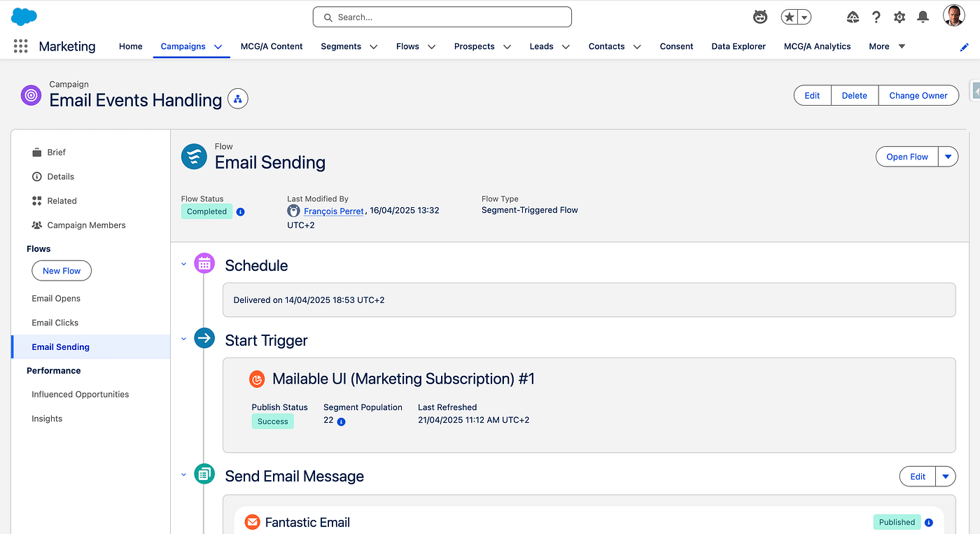Collapse the Start Trigger section

(184, 339)
